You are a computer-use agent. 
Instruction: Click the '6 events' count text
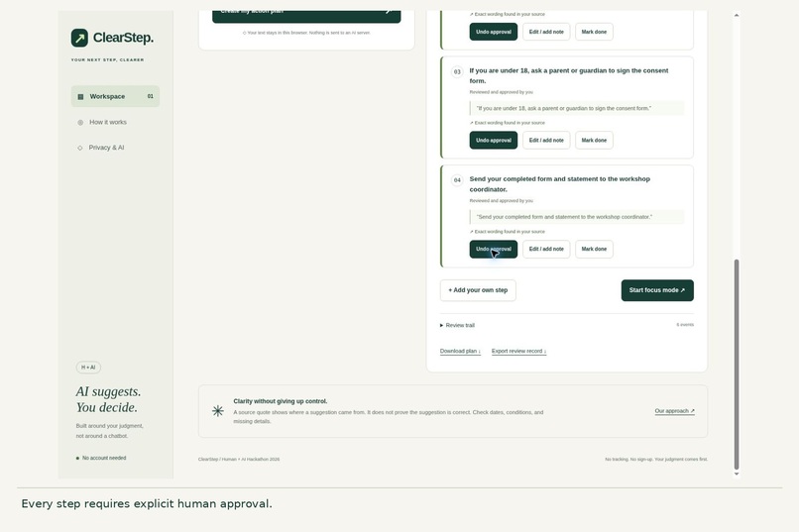(x=685, y=325)
